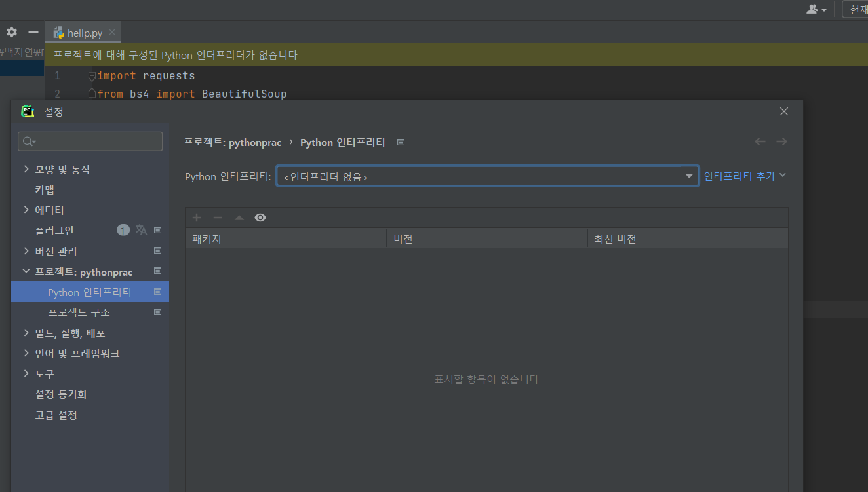
Task: Open the user account icon menu
Action: [816, 9]
